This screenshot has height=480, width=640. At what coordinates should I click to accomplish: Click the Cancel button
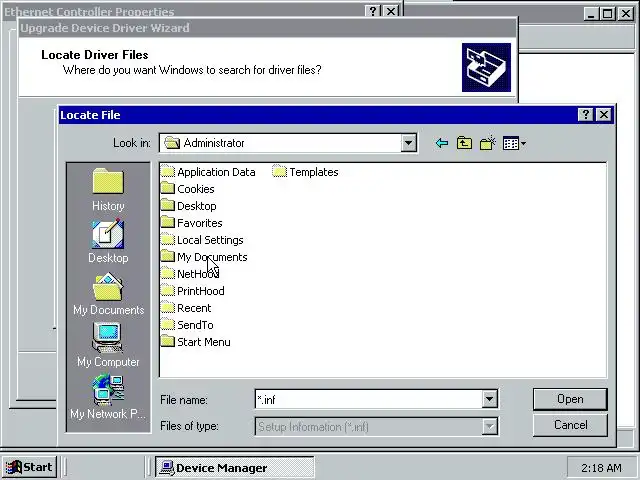(570, 425)
